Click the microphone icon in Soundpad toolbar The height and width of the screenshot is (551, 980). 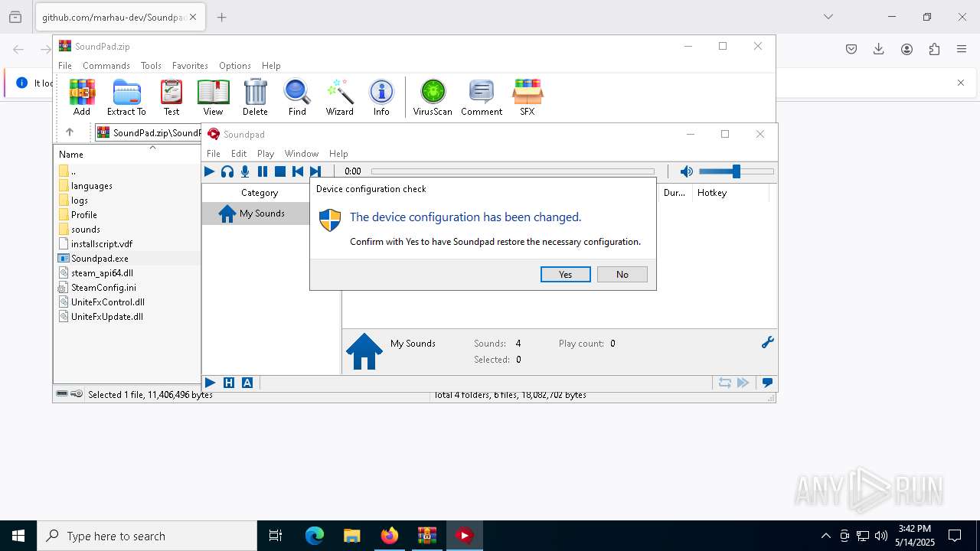(245, 171)
